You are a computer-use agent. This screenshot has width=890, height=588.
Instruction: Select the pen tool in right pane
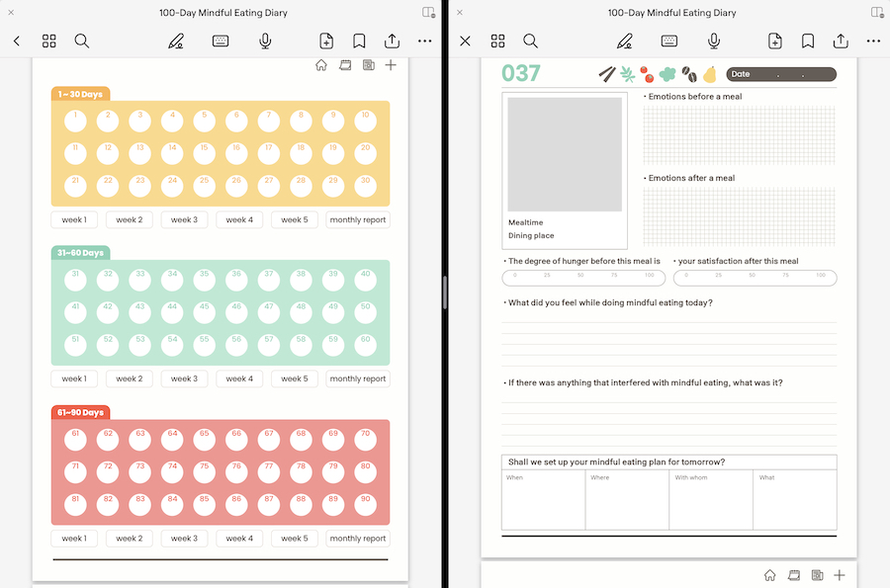[624, 41]
